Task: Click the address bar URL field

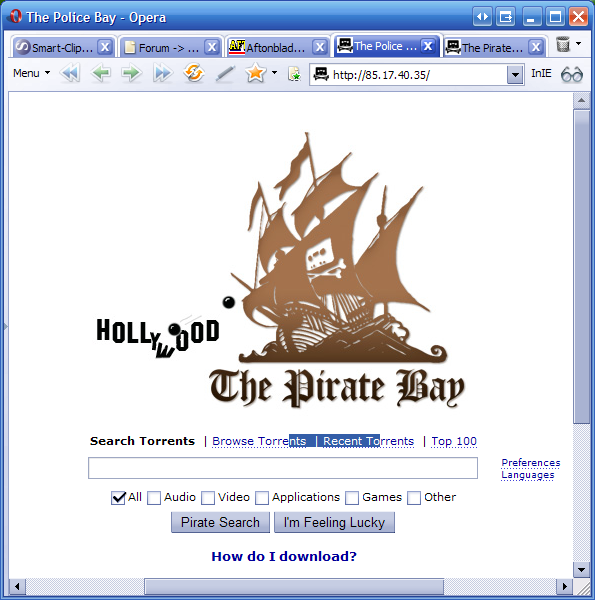Action: [x=417, y=75]
